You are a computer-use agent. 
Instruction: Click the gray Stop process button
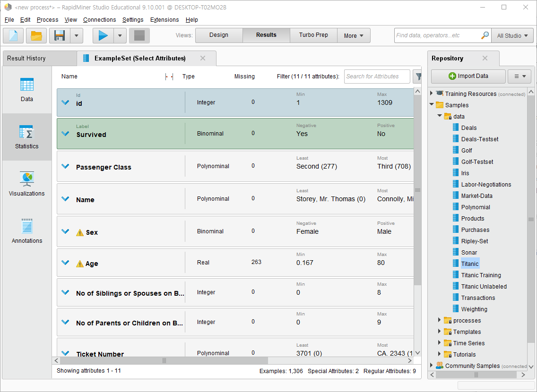[x=139, y=35]
